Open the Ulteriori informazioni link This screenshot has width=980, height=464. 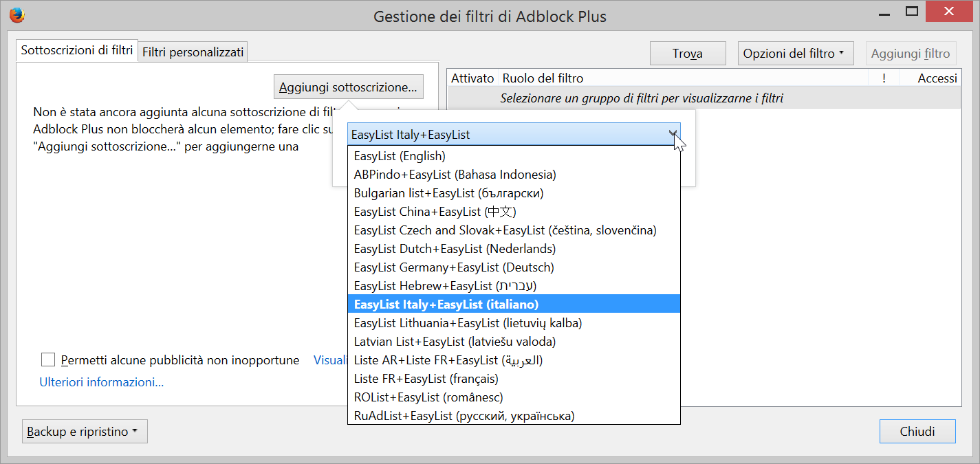pos(102,382)
